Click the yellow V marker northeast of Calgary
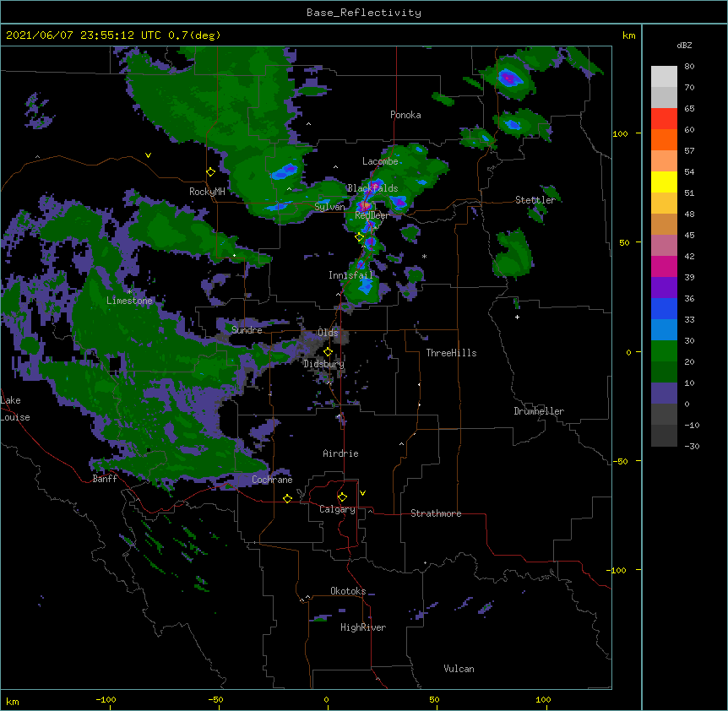This screenshot has width=728, height=711. (362, 493)
